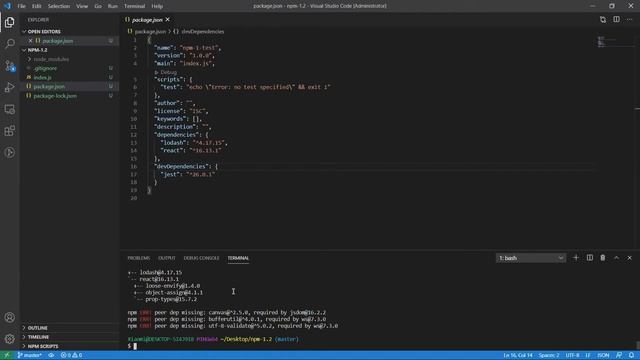Split the editor to the right

616,20
